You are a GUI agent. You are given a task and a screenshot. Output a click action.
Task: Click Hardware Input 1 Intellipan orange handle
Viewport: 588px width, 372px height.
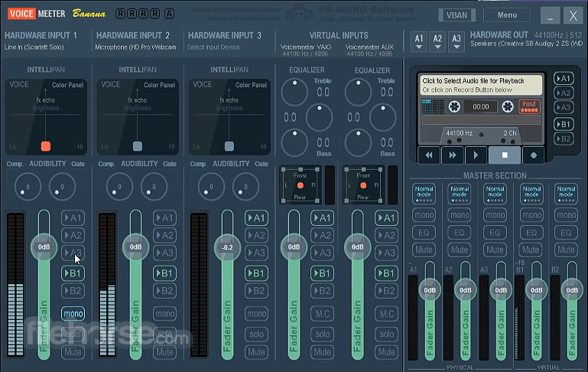[46, 146]
